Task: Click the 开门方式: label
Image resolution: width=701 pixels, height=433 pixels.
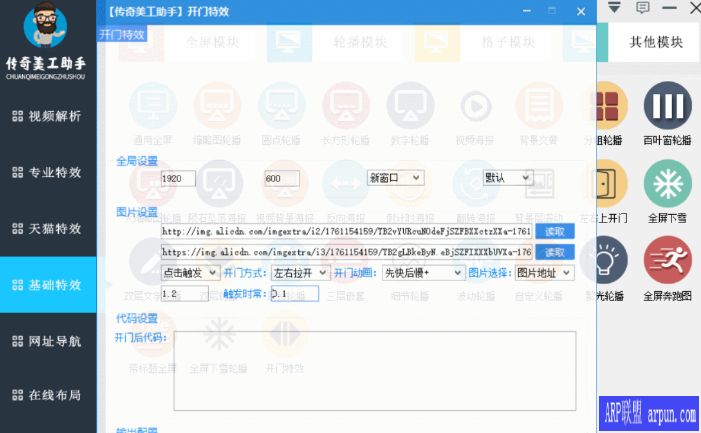Action: coord(245,273)
